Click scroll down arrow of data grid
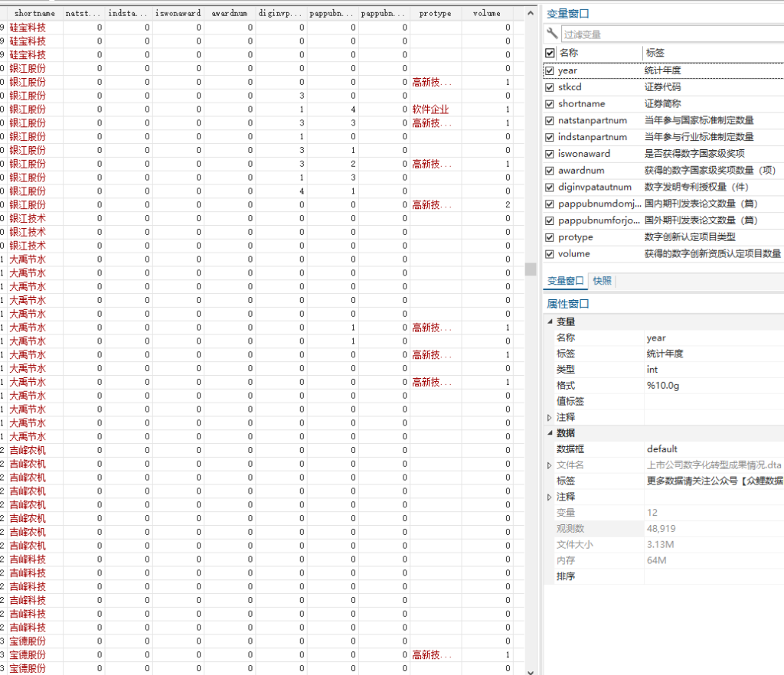The height and width of the screenshot is (675, 784). click(x=531, y=671)
